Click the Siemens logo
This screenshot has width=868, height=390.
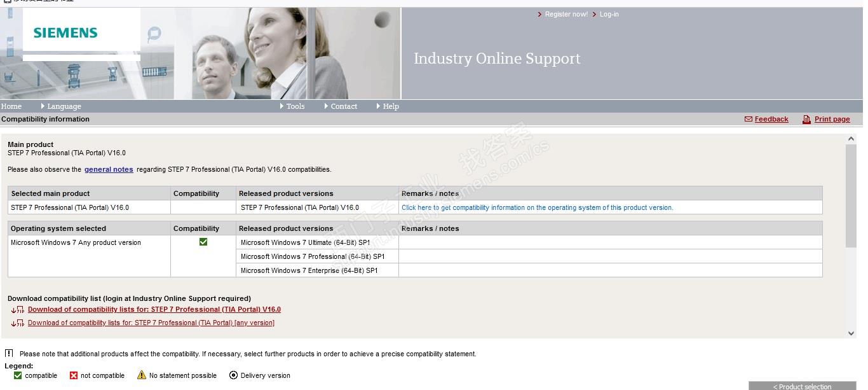pyautogui.click(x=65, y=33)
